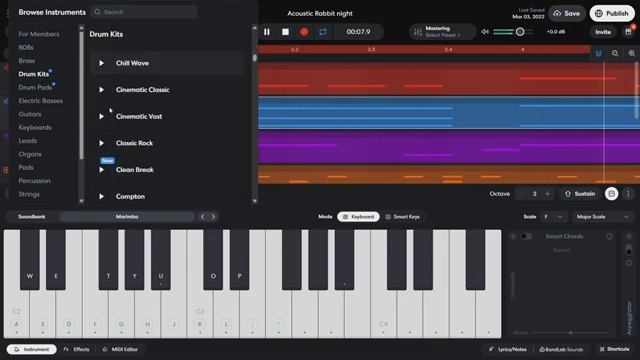The image size is (640, 360).
Task: Click the slider below Smart Chords
Action: pos(571,333)
